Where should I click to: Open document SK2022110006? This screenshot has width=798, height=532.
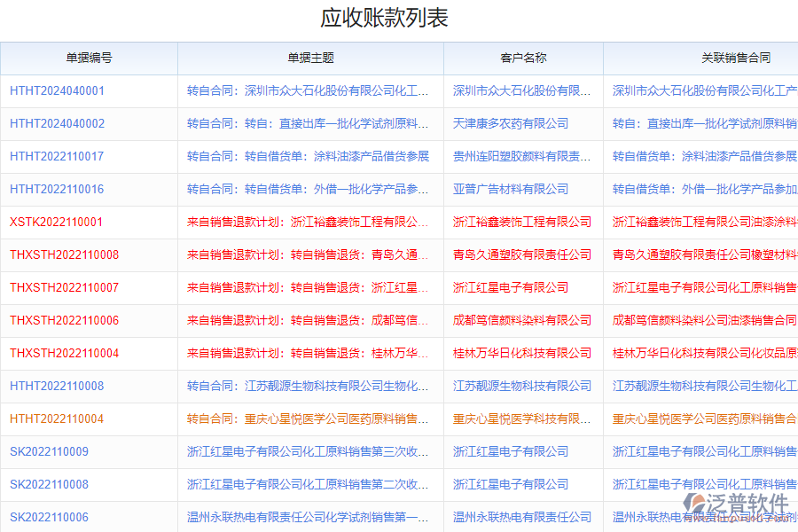[x=47, y=517]
